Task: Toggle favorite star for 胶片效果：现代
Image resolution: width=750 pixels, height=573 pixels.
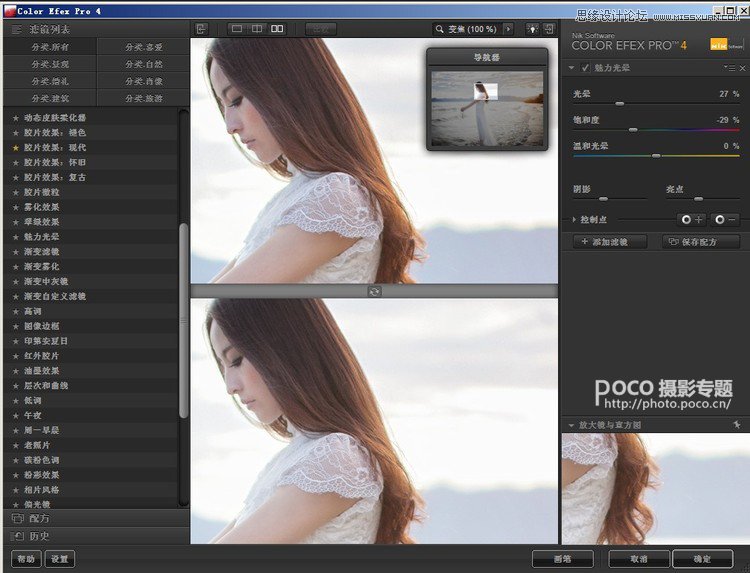Action: 15,147
